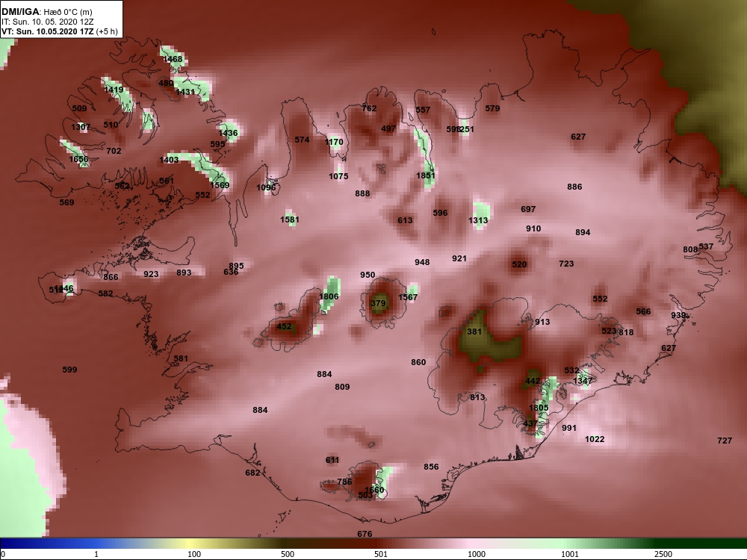The height and width of the screenshot is (560, 747).
Task: Select the 702 value
Action: coord(114,151)
